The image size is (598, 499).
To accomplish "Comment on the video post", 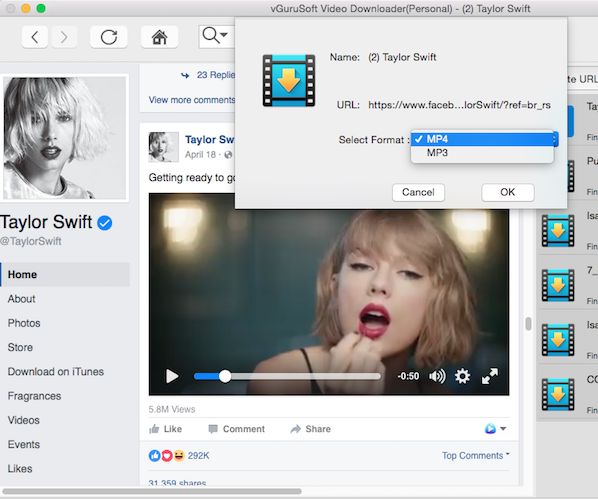I will point(236,429).
